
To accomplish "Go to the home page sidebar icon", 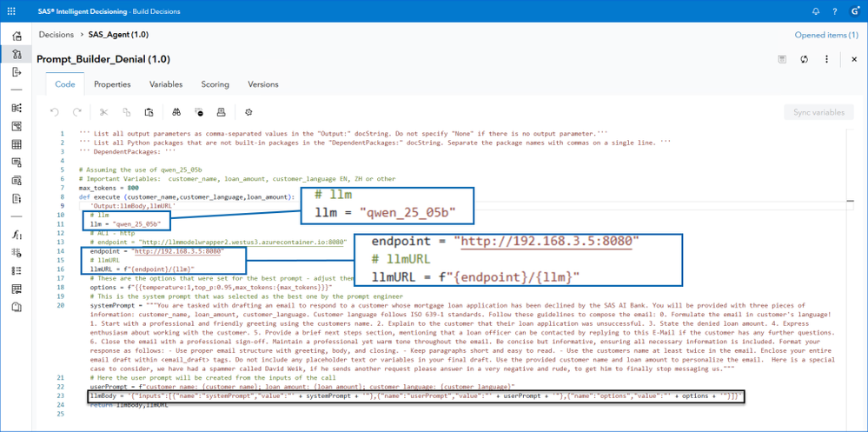I will [17, 36].
